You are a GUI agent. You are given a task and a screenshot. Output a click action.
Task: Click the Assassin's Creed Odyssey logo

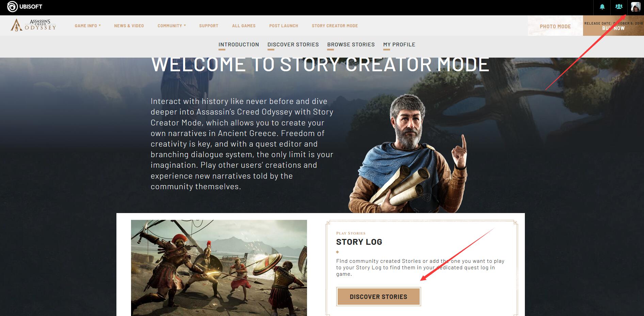(x=33, y=25)
